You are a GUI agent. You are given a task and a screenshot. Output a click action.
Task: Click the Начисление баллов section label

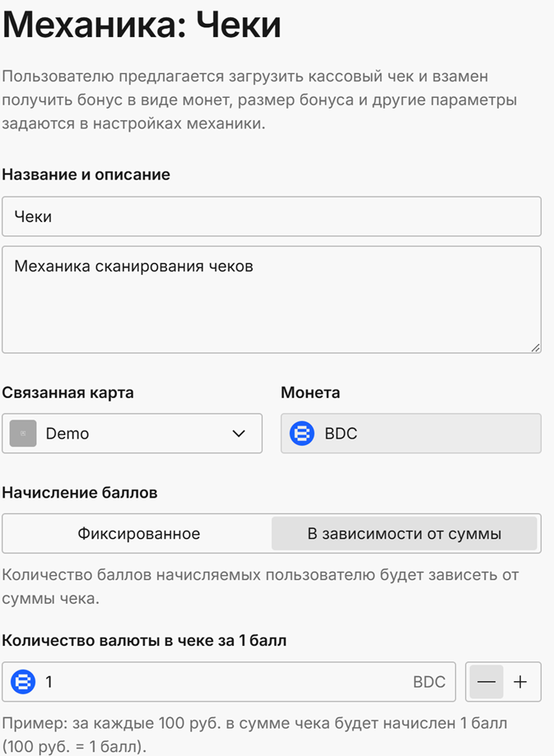click(x=80, y=493)
